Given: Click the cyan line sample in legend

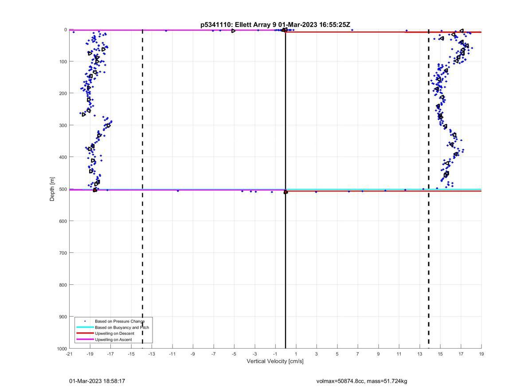Looking at the screenshot, I should pyautogui.click(x=85, y=327).
